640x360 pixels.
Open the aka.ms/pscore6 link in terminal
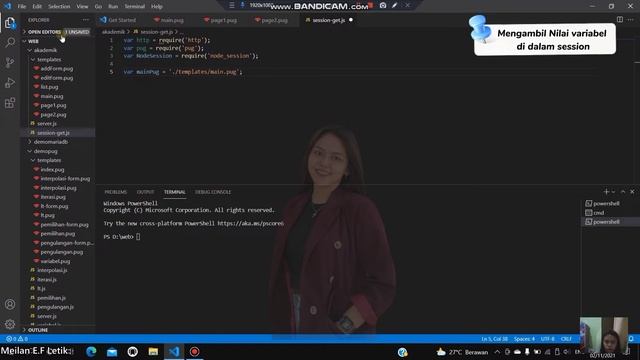point(251,223)
